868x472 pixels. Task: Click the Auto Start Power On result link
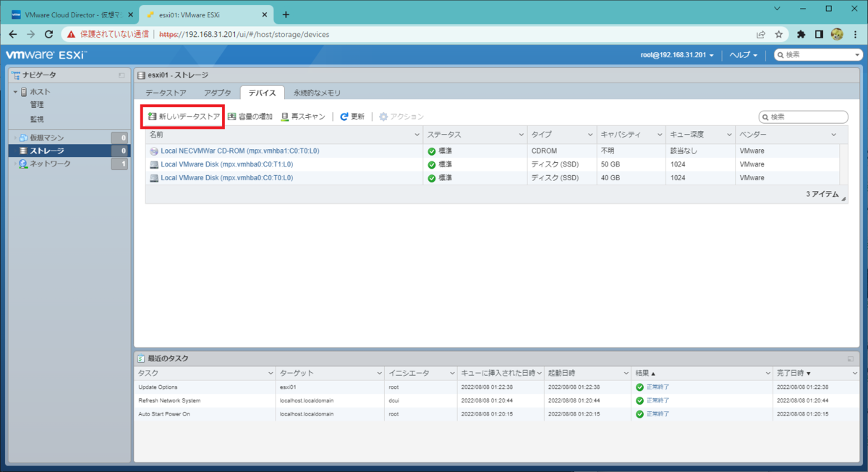[x=658, y=414]
